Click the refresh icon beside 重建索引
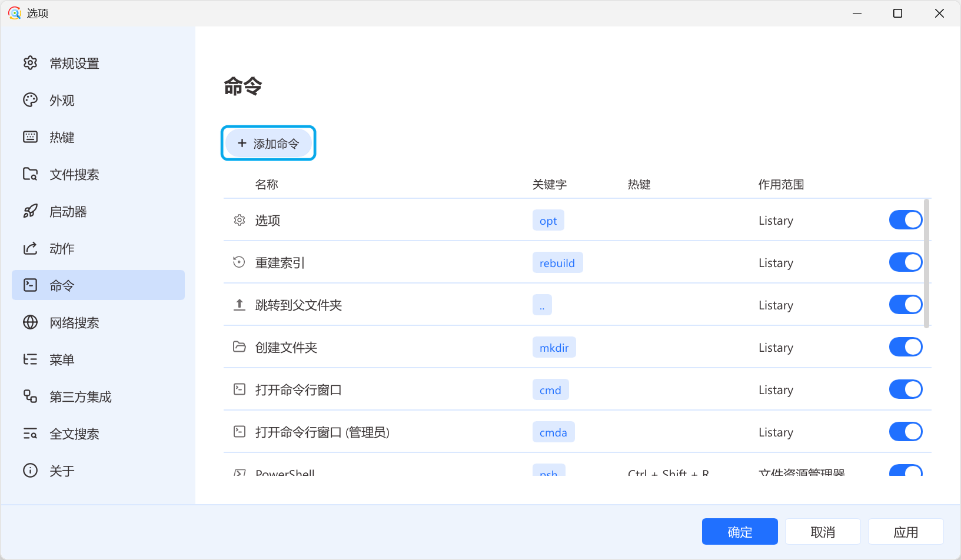 coord(239,262)
